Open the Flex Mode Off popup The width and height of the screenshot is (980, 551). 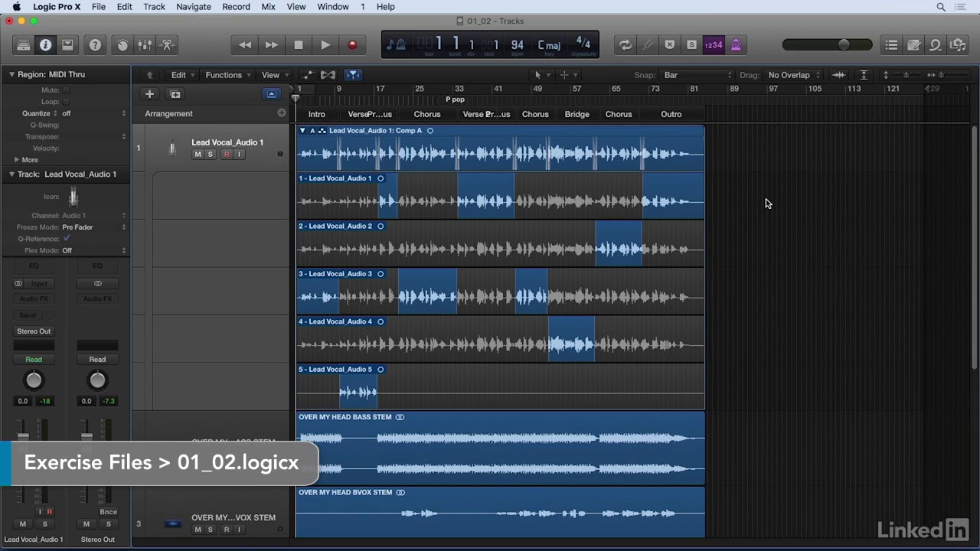(94, 250)
